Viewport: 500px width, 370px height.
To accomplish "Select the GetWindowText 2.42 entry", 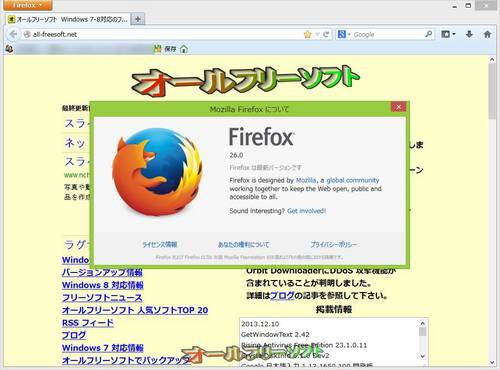I will 275,334.
